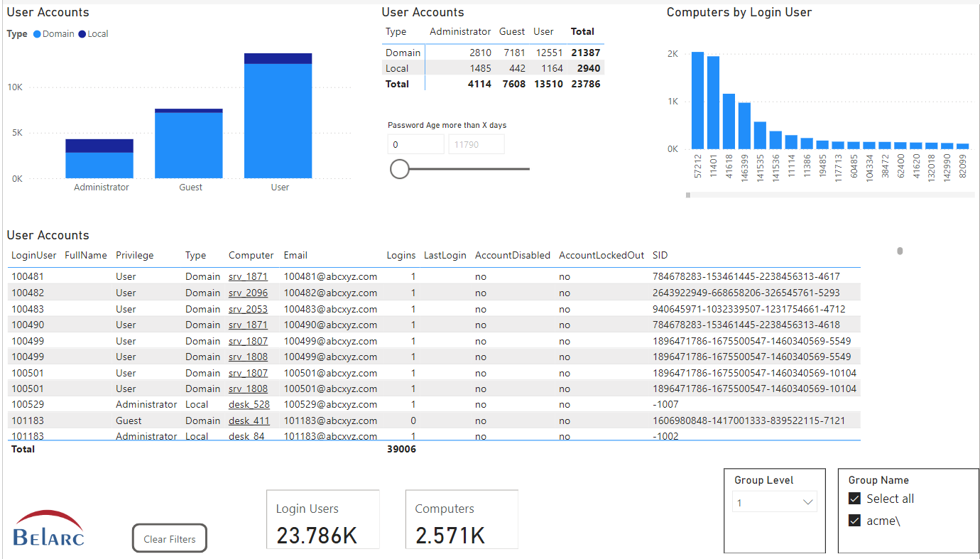Open the desk_411 computer link

pos(249,420)
